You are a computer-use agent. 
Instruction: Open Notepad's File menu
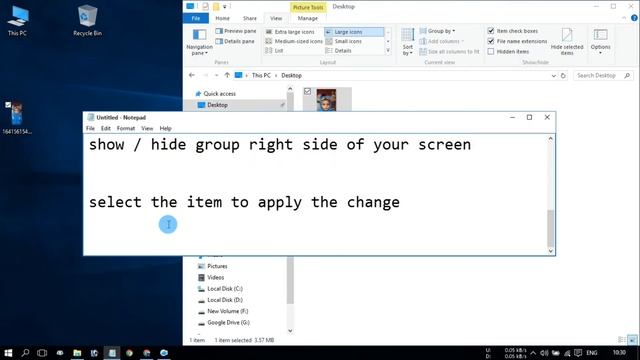[x=90, y=128]
